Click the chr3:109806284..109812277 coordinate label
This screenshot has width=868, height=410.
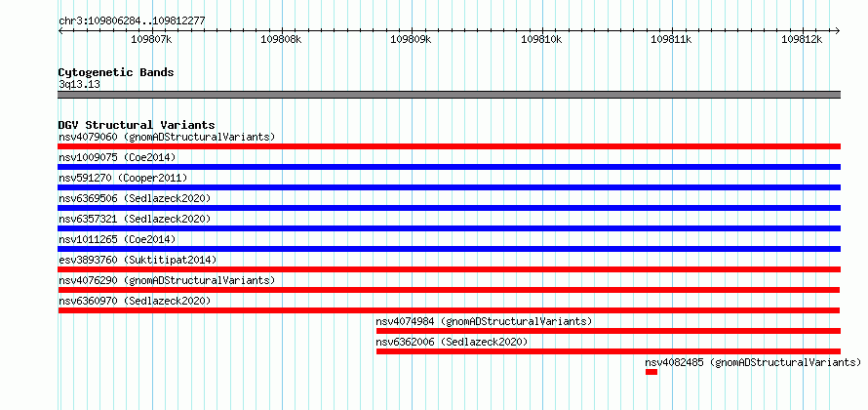(132, 20)
